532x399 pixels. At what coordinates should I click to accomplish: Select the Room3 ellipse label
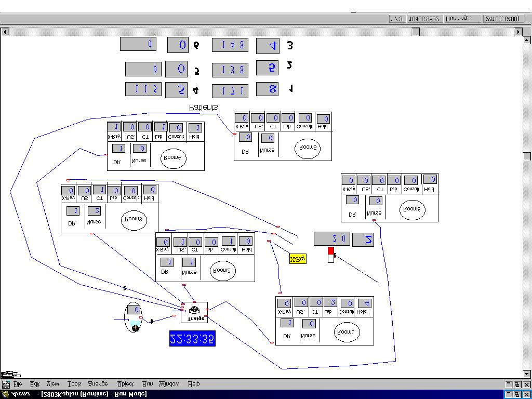134,220
